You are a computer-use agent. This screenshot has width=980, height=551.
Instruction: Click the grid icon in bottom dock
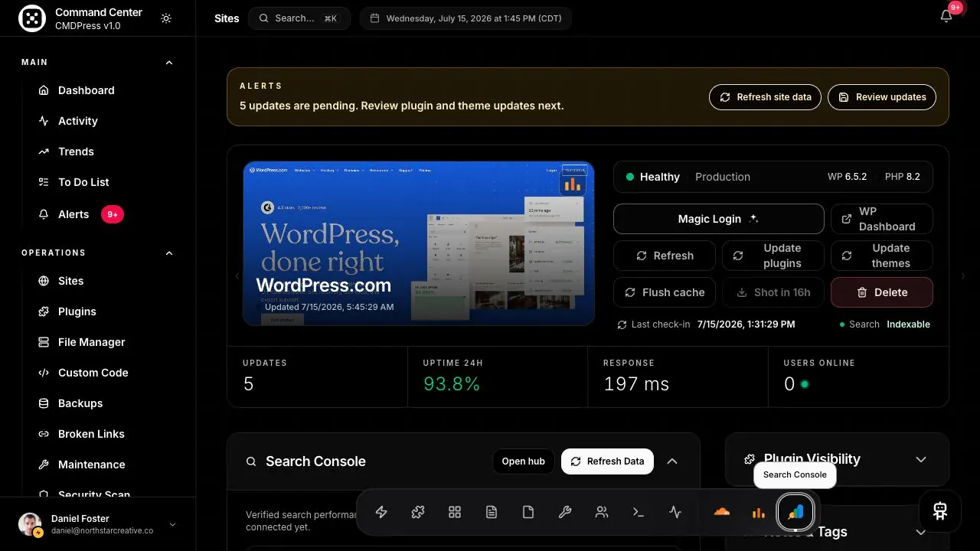[455, 512]
